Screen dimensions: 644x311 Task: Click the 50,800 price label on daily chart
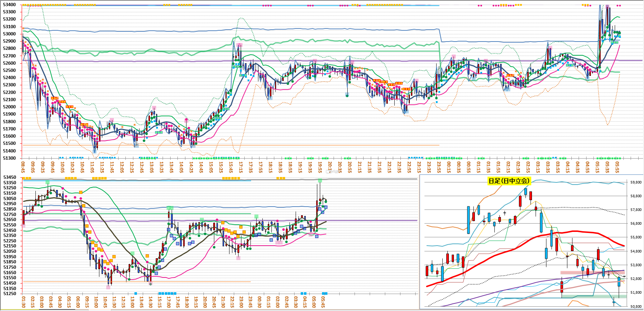coord(636,307)
